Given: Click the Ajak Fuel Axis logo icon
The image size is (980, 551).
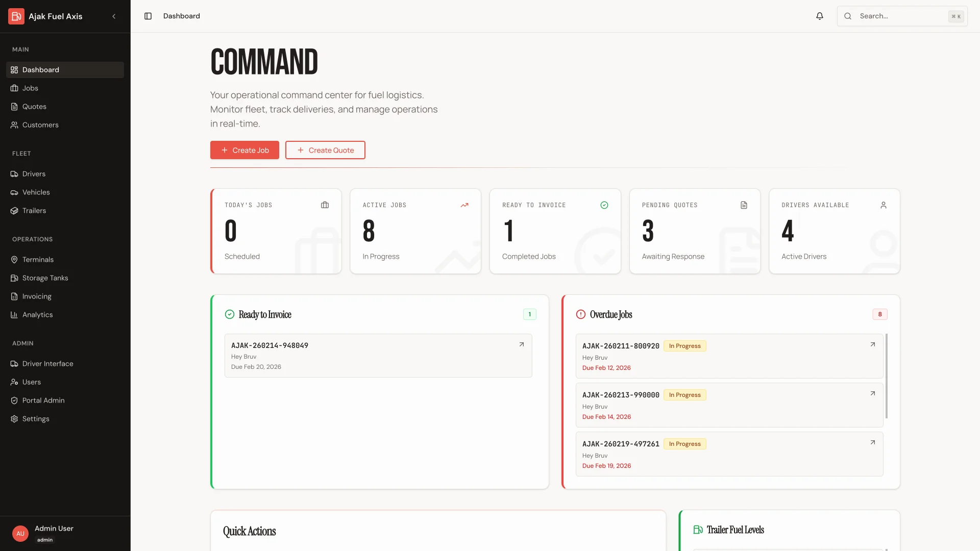Looking at the screenshot, I should pyautogui.click(x=16, y=16).
